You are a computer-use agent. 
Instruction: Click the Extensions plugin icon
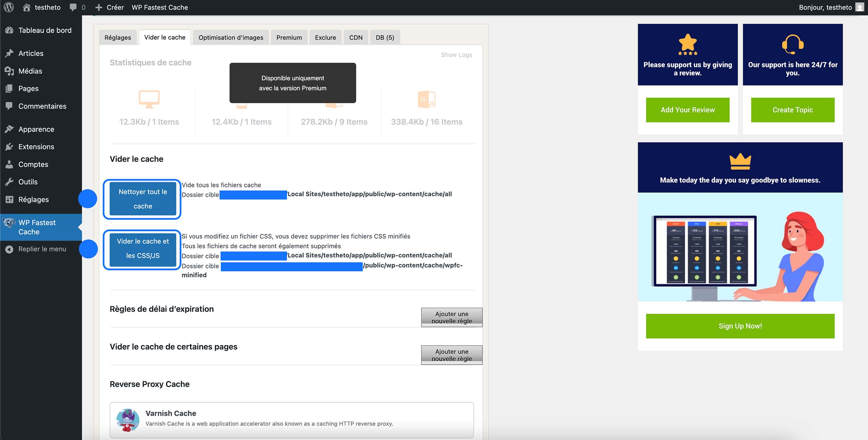pyautogui.click(x=10, y=146)
